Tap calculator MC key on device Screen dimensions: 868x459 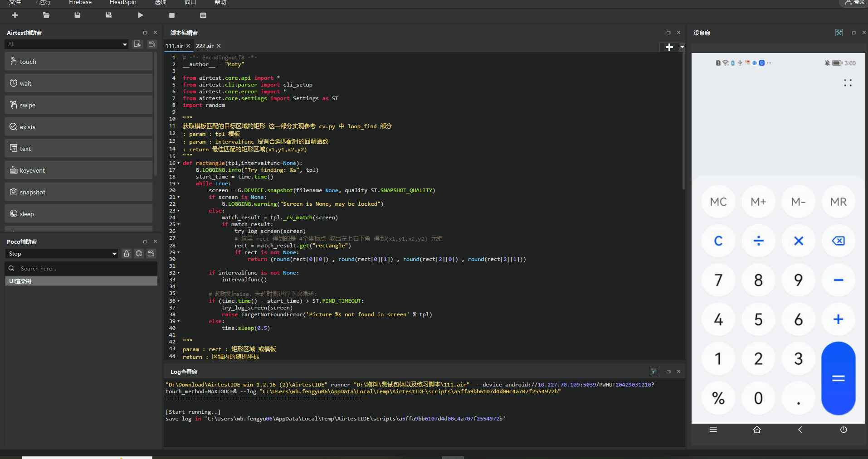[718, 202]
